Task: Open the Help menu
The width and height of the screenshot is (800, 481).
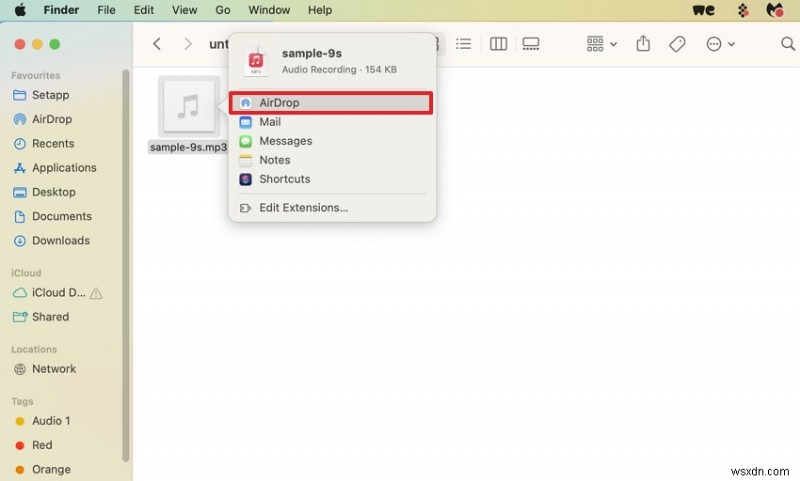Action: pos(320,10)
